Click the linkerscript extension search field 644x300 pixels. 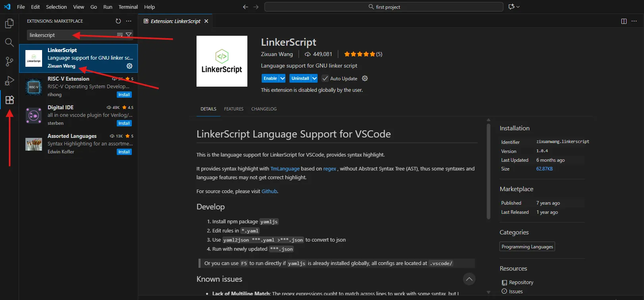(x=71, y=35)
